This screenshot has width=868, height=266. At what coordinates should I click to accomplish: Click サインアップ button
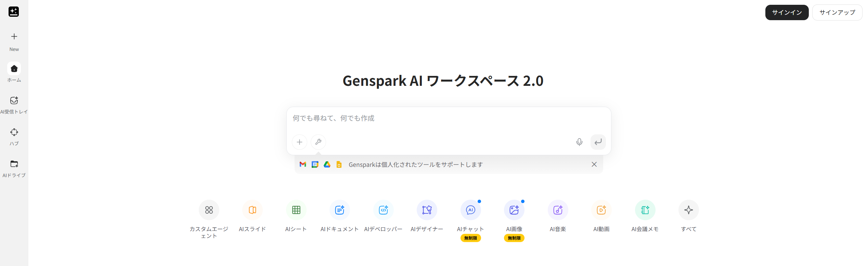click(837, 13)
